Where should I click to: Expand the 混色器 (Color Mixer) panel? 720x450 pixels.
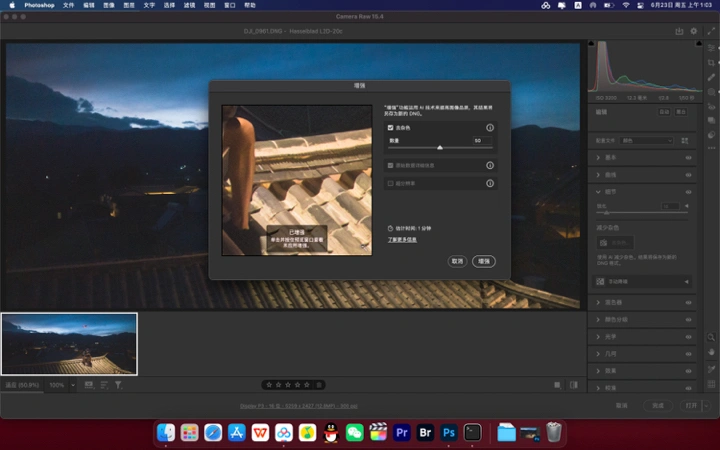click(614, 302)
